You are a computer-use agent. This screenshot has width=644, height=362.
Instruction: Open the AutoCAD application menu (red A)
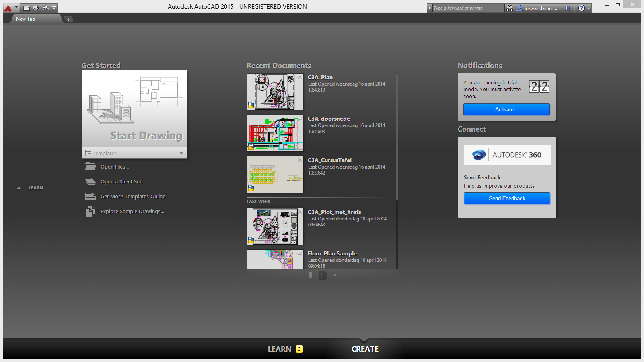pyautogui.click(x=8, y=8)
